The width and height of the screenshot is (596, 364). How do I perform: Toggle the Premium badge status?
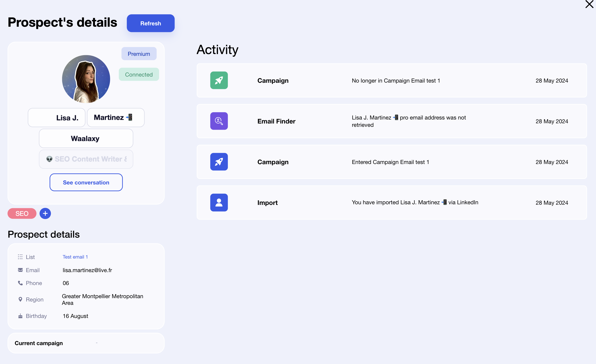[138, 54]
